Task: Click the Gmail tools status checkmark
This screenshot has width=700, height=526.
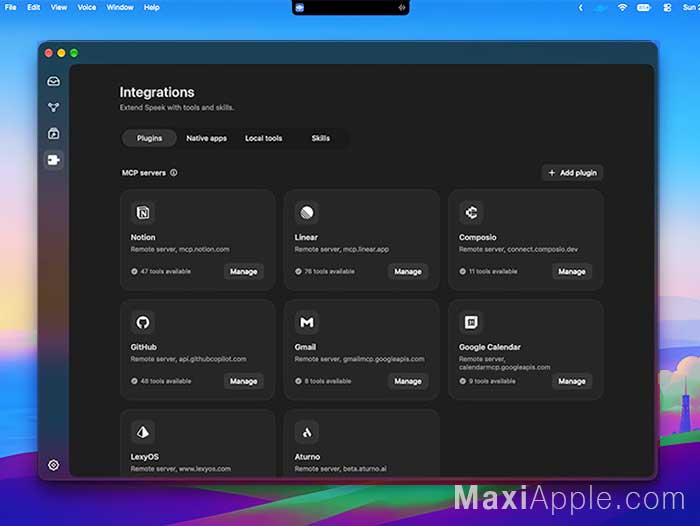Action: [298, 381]
